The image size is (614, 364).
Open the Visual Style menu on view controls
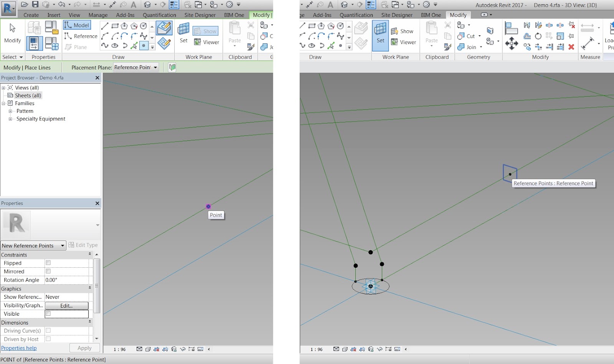148,349
